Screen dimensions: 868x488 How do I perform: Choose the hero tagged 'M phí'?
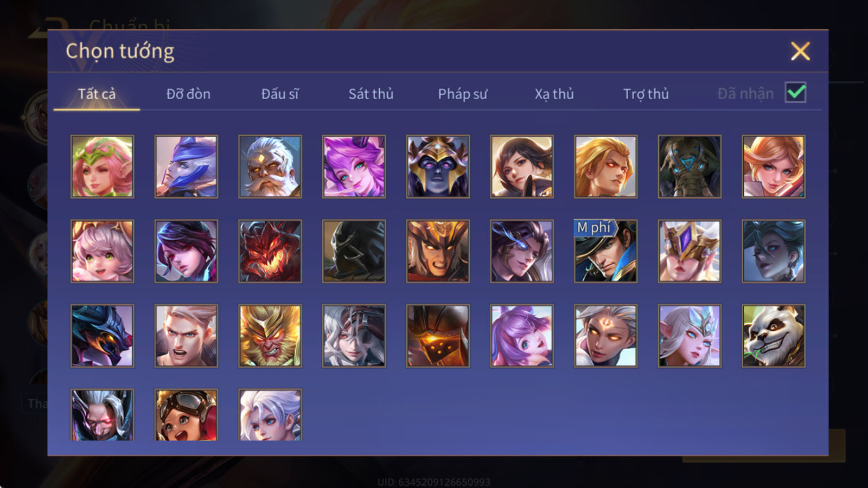tap(606, 251)
